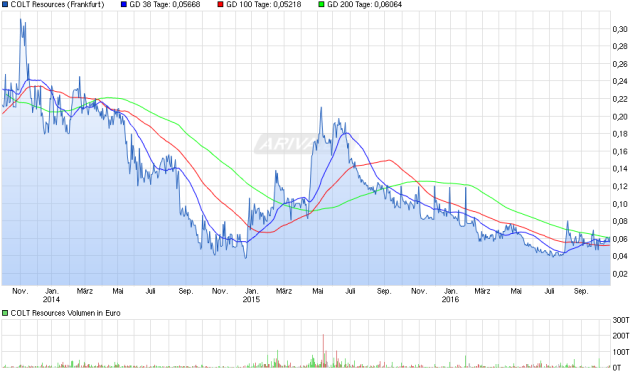Screen dimensions: 640x374
Task: Click the GD 200 Tage: 0,06064 label
Action: pos(364,4)
